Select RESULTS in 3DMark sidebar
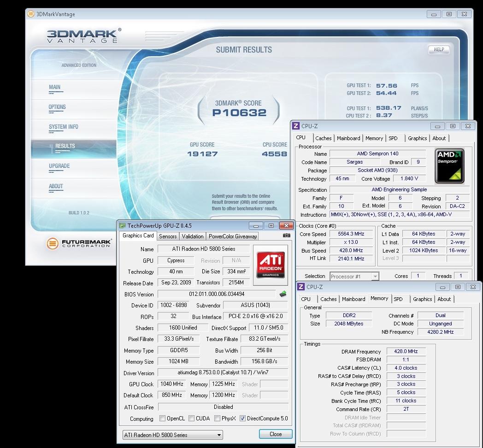Image resolution: width=483 pixels, height=448 pixels. [x=74, y=149]
